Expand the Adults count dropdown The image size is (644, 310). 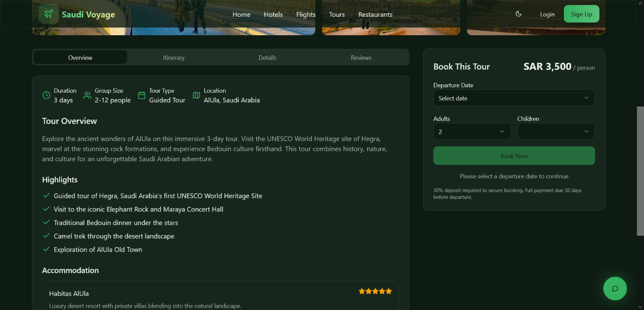pyautogui.click(x=472, y=131)
